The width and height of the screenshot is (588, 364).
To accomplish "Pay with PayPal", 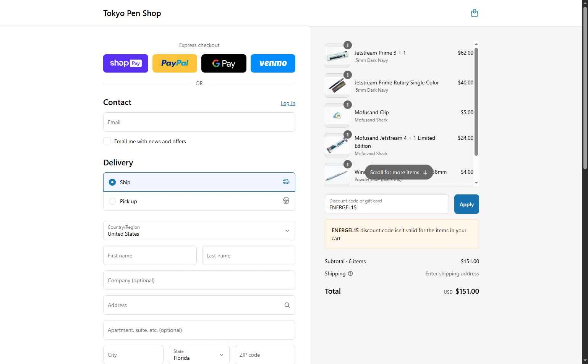I will pyautogui.click(x=175, y=63).
